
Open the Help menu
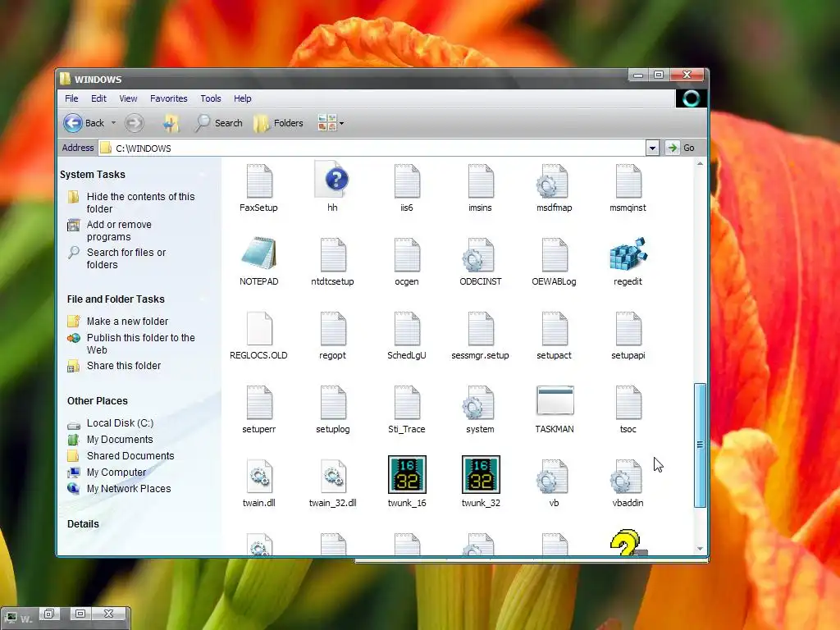[x=243, y=98]
